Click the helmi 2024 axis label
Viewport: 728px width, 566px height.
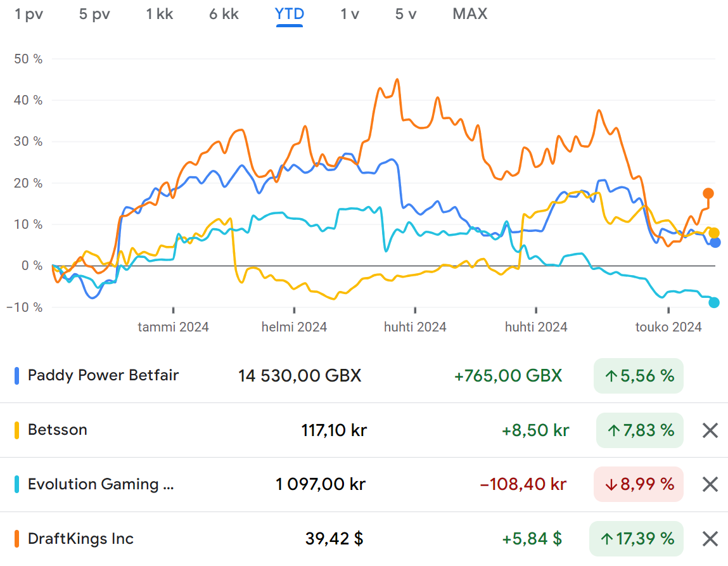point(294,327)
